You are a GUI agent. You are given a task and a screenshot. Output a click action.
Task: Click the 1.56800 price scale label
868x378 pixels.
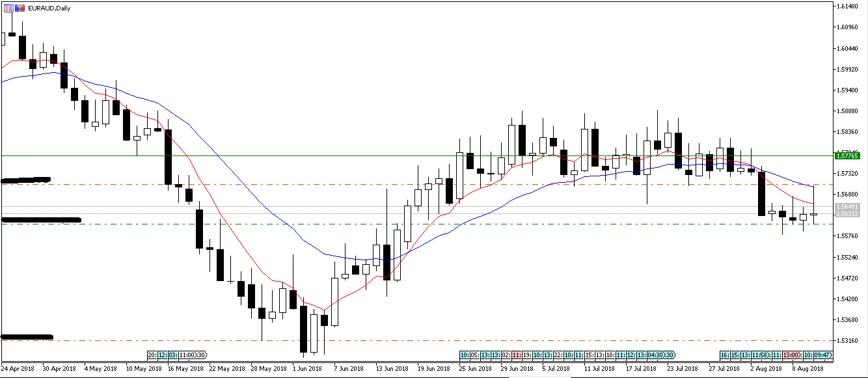(x=847, y=195)
